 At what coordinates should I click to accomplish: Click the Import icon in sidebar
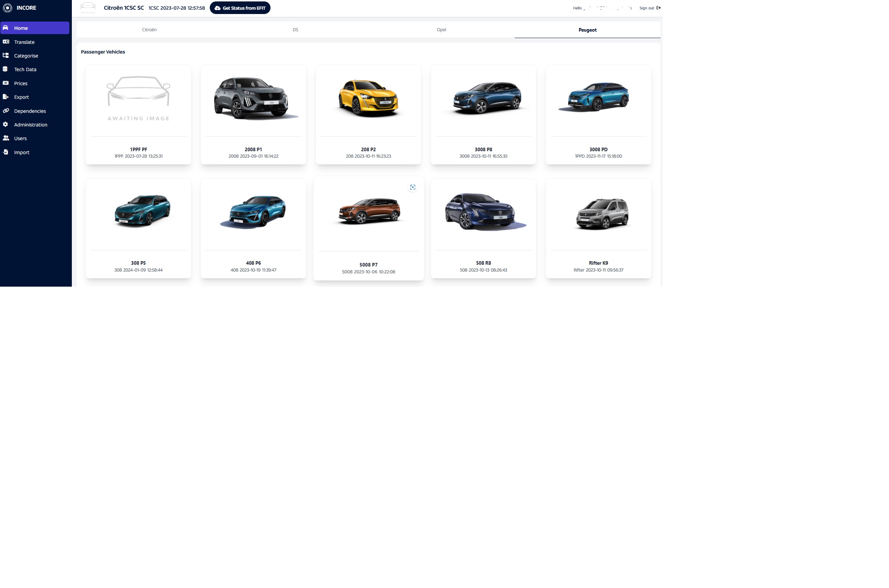click(6, 152)
